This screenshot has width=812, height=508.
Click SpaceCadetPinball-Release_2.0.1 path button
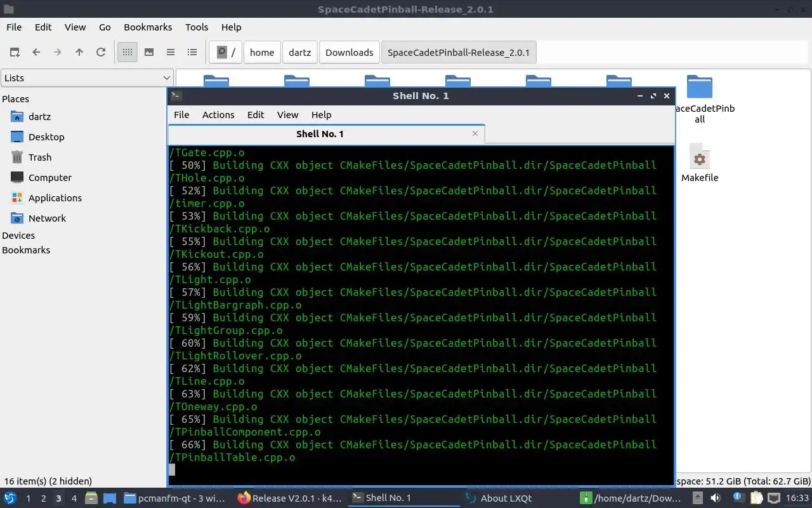point(458,52)
